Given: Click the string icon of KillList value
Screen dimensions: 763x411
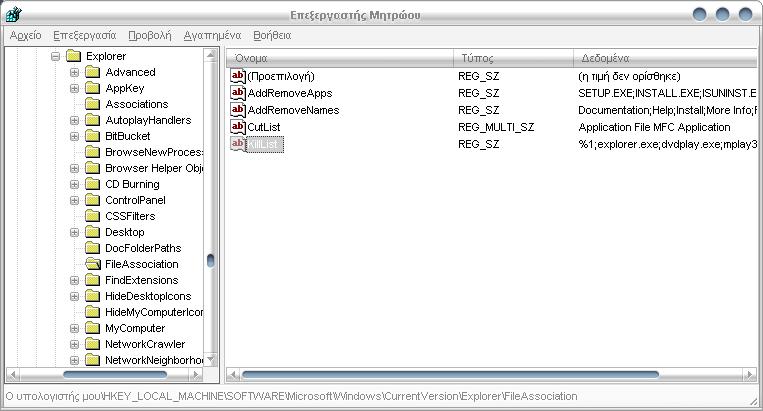Looking at the screenshot, I should click(238, 144).
